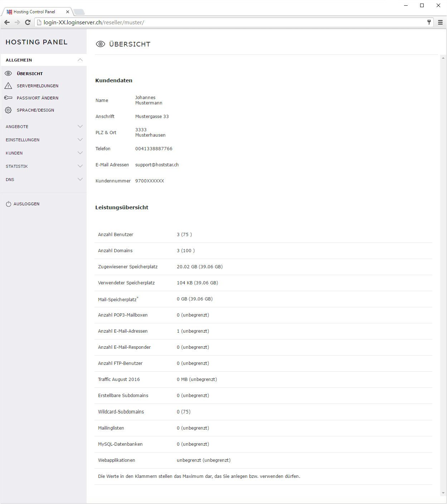Click the eye icon next to Übersicht in the sidebar
Screen dimensions: 447x504
[x=8, y=73]
